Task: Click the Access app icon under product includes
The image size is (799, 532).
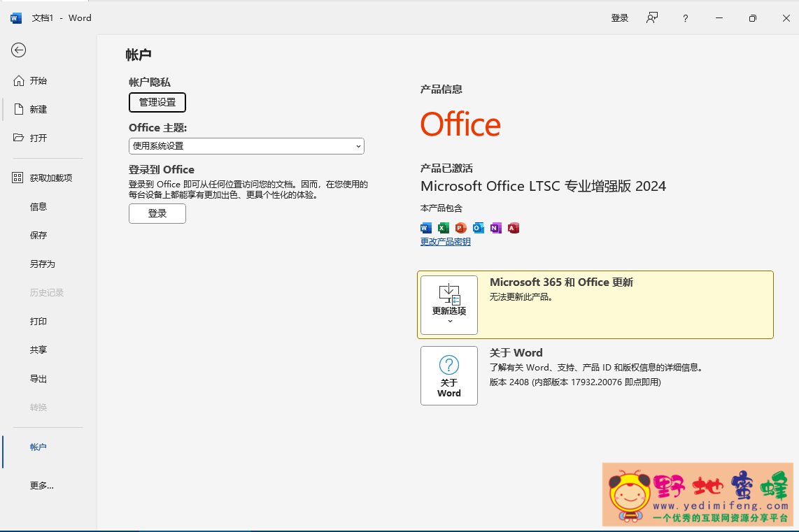Action: pyautogui.click(x=513, y=228)
